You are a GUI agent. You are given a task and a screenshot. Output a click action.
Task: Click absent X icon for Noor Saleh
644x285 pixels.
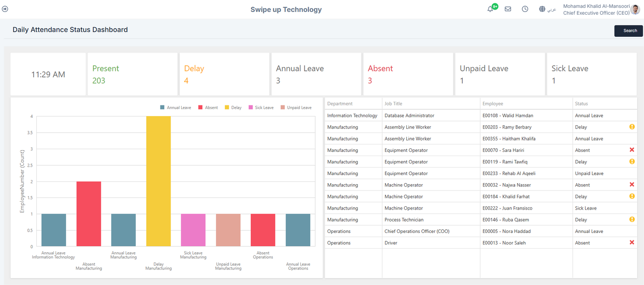coord(632,243)
